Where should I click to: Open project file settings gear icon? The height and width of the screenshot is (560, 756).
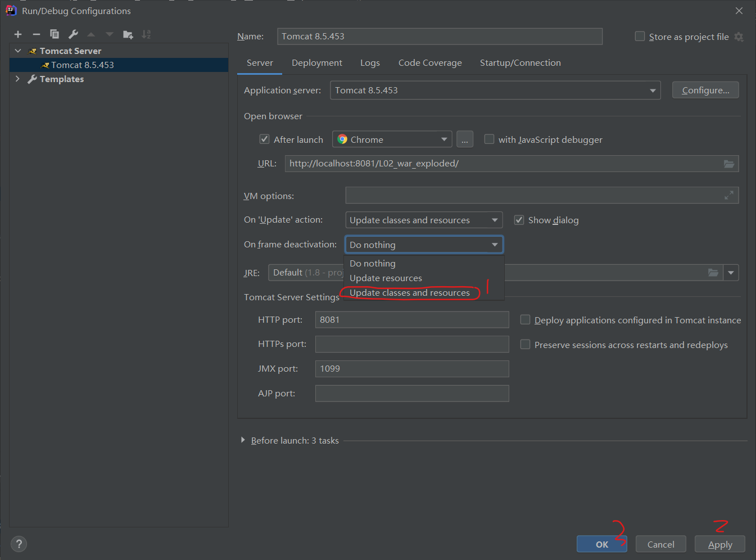[739, 37]
